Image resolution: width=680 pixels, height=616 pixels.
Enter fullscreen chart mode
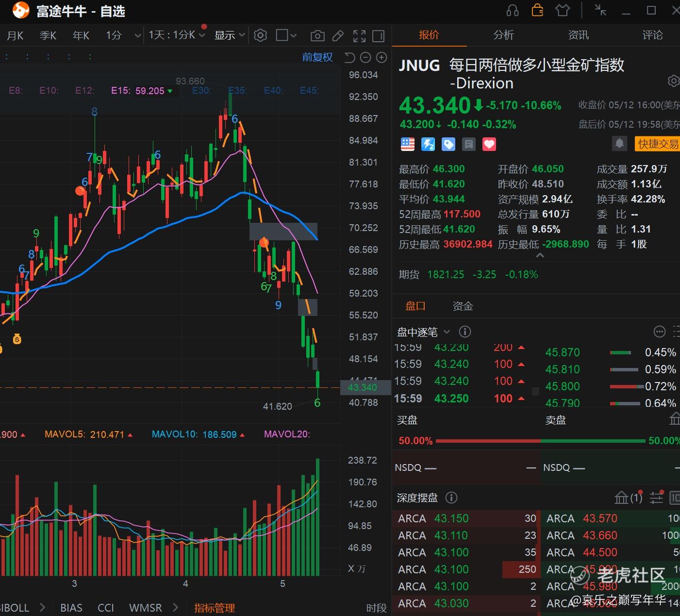tap(359, 35)
